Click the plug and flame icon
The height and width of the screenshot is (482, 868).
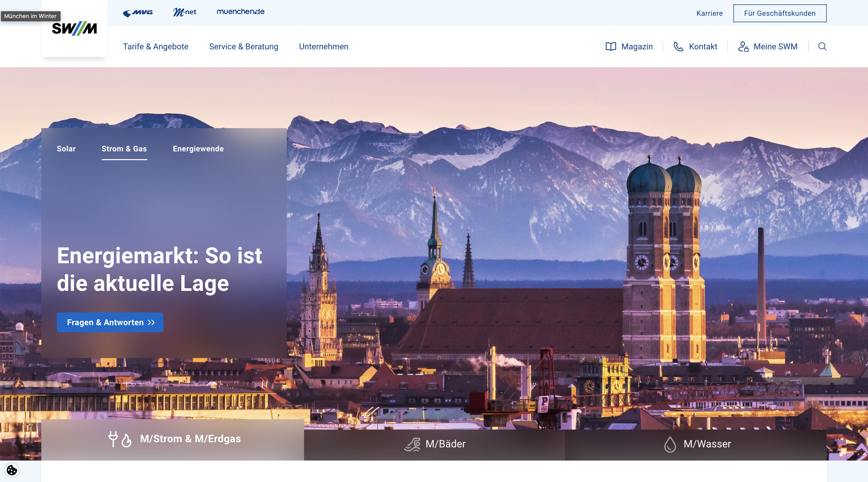[x=120, y=439]
